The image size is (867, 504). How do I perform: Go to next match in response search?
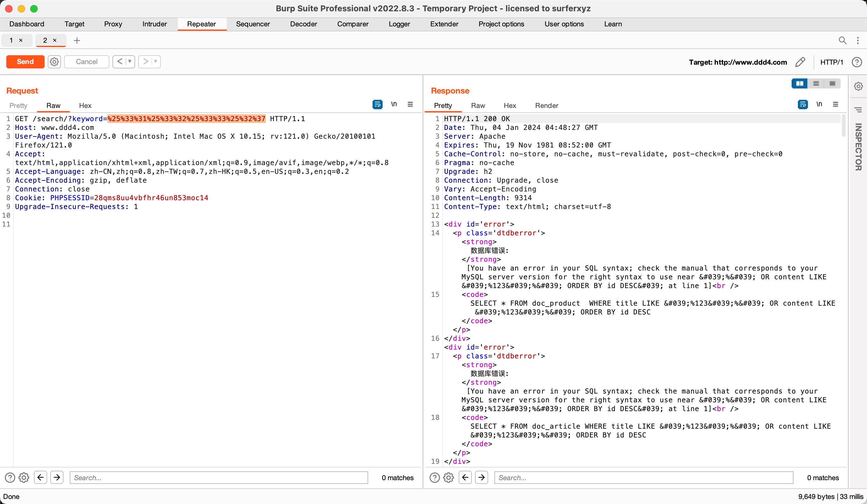481,477
